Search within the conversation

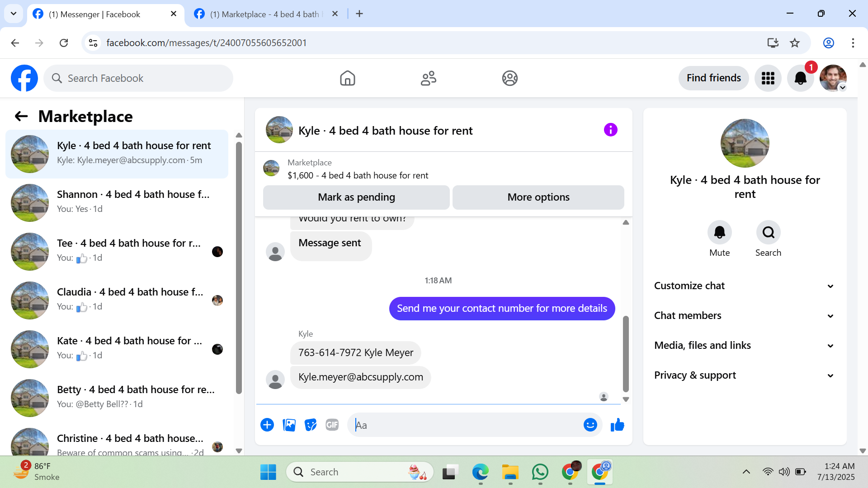pos(768,233)
